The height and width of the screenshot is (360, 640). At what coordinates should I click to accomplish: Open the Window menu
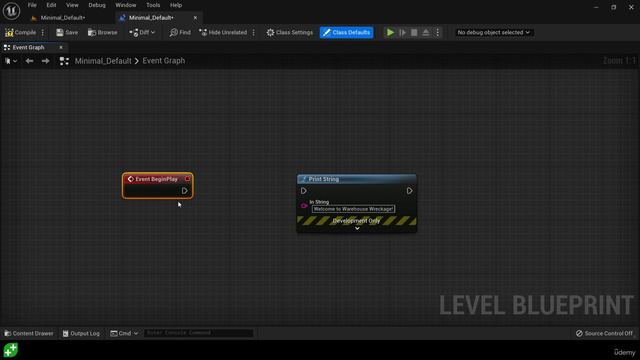pyautogui.click(x=125, y=5)
